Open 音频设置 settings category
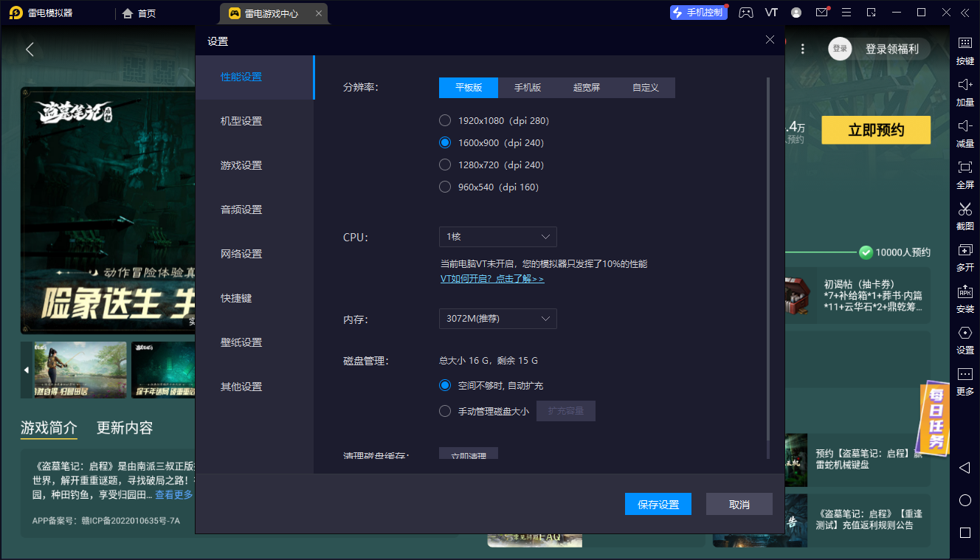 click(x=255, y=210)
